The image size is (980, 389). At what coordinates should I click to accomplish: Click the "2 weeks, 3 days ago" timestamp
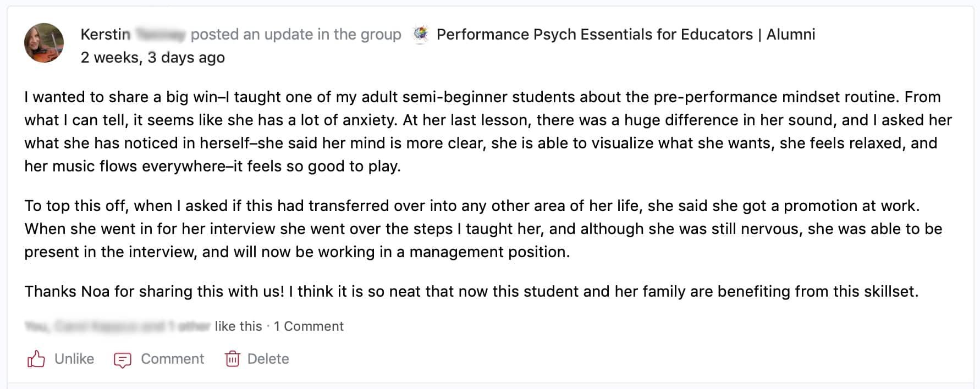(x=152, y=58)
